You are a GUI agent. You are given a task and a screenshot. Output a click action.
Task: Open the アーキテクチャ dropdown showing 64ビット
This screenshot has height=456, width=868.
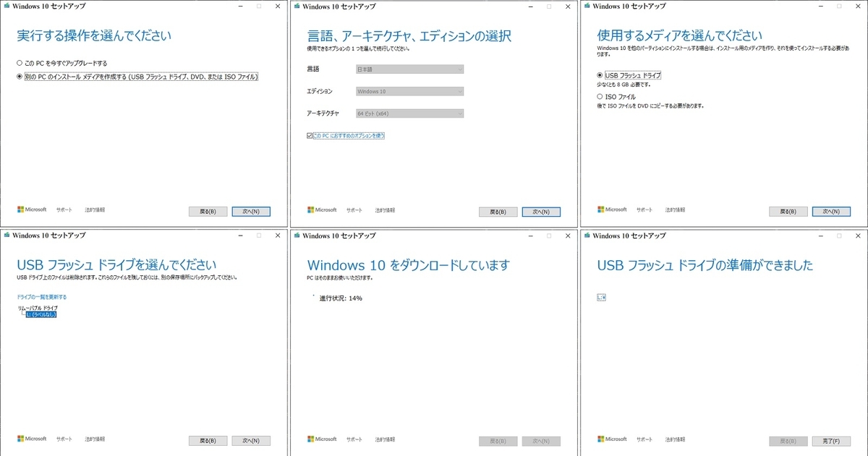409,113
